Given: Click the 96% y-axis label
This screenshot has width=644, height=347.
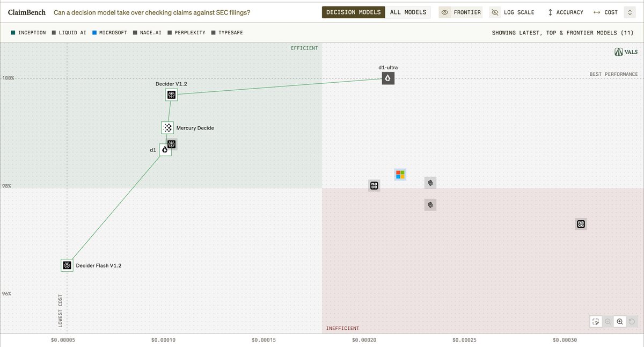Looking at the screenshot, I should point(8,294).
